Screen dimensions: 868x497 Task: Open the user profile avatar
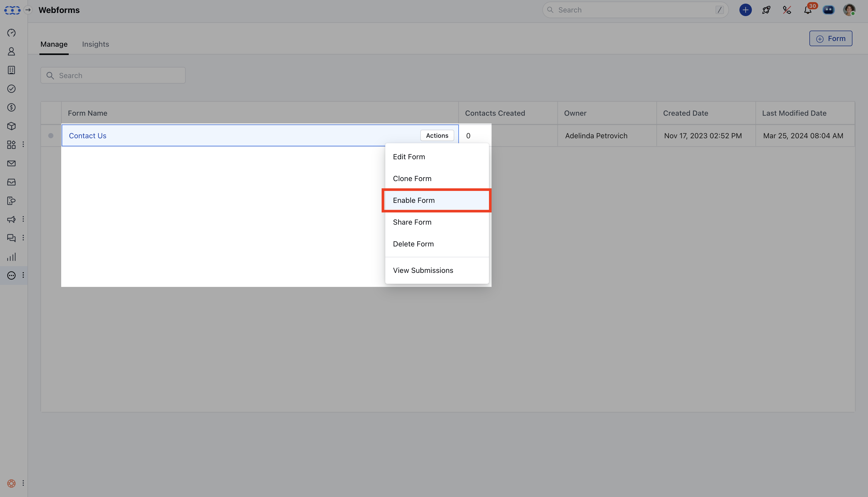(849, 10)
